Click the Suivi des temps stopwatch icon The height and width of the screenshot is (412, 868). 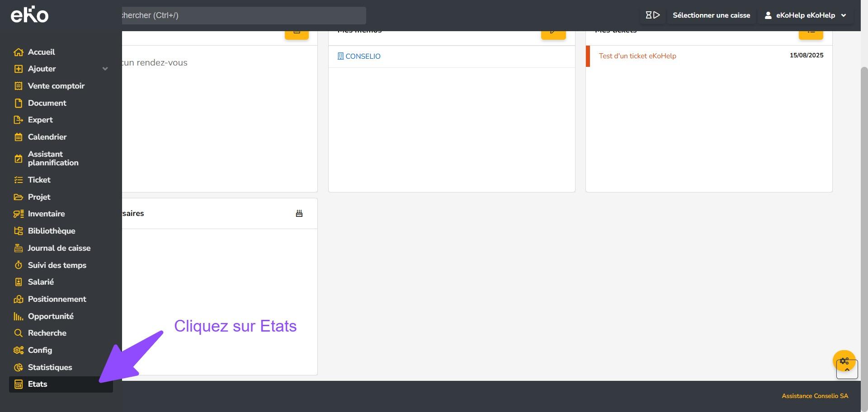(x=18, y=265)
